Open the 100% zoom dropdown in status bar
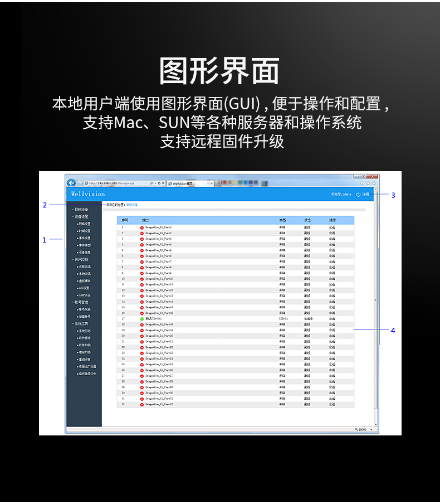 coord(371,430)
